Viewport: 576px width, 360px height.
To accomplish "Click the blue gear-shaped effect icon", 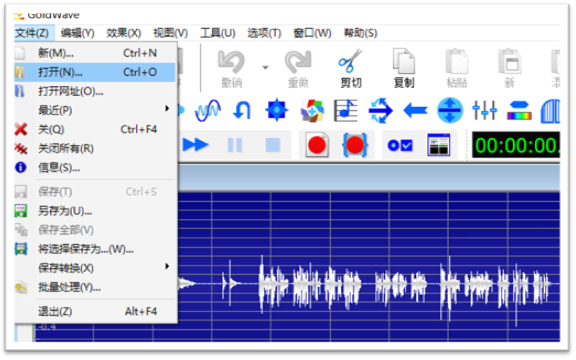I will point(276,110).
